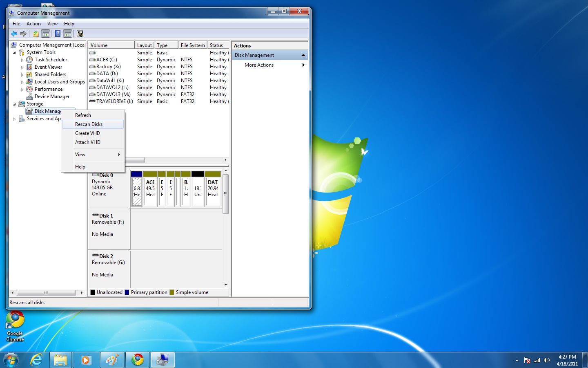The image size is (588, 368).
Task: Open Google Chrome from taskbar
Action: [x=138, y=360]
